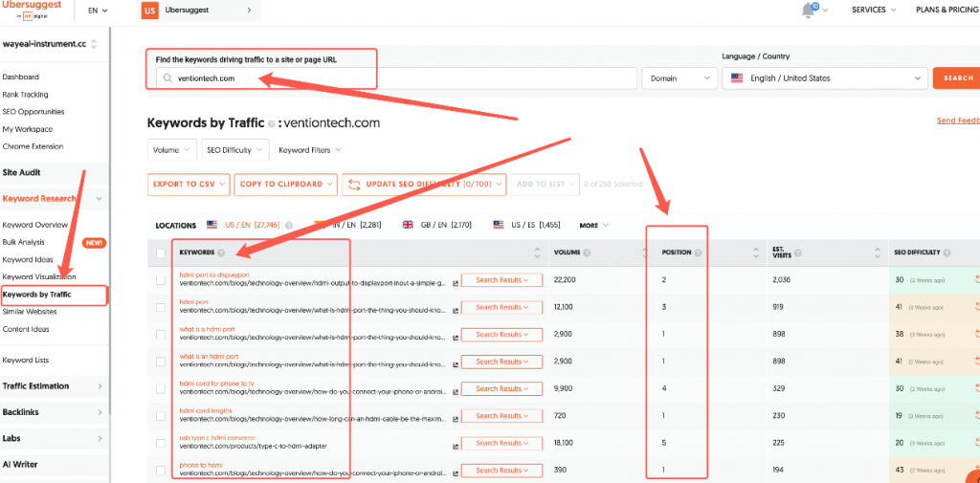Open the SEO Difficulty filter dropdown
Screen dimensions: 980x483
click(x=234, y=150)
